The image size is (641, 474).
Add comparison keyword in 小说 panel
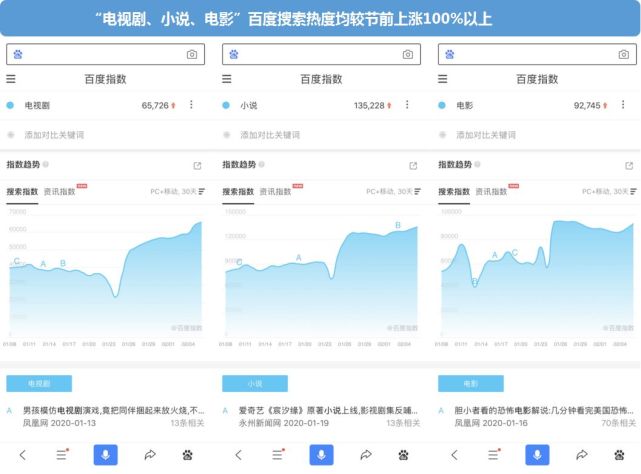tap(270, 135)
